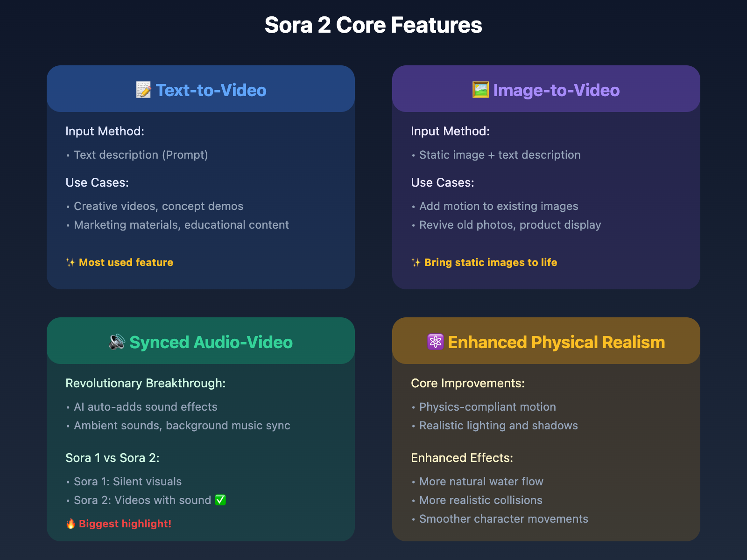Image resolution: width=747 pixels, height=560 pixels.
Task: Click the Revive old photos bullet
Action: (x=510, y=225)
